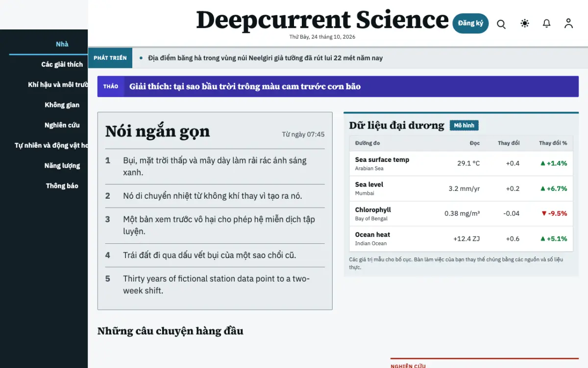Viewport: 588px width, 368px height.
Task: Select Nghiên cứu in the sidebar
Action: 62,125
